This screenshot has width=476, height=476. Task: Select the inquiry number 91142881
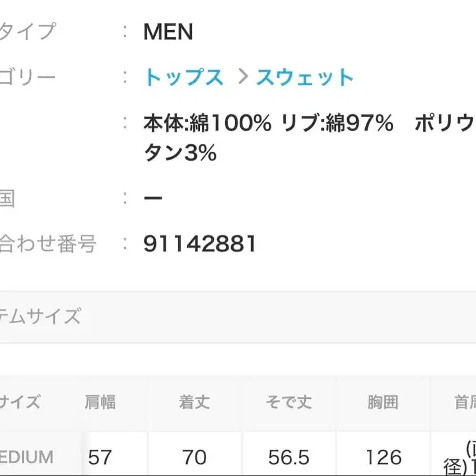click(x=200, y=244)
